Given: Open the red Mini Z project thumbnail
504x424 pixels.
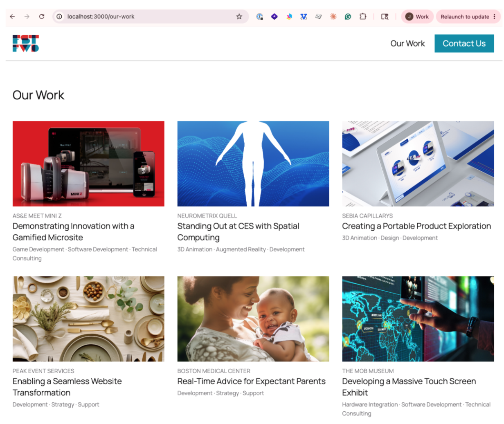Looking at the screenshot, I should pyautogui.click(x=88, y=164).
